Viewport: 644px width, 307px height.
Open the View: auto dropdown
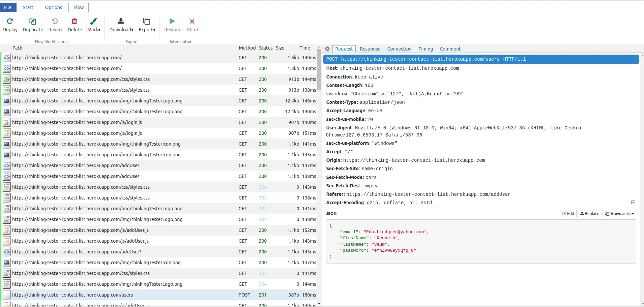tap(619, 214)
